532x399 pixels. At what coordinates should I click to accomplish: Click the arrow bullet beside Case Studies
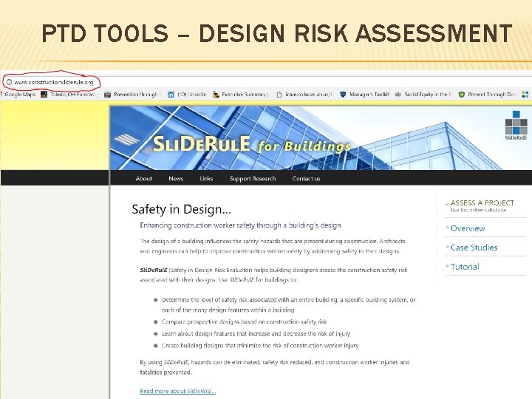tap(447, 246)
